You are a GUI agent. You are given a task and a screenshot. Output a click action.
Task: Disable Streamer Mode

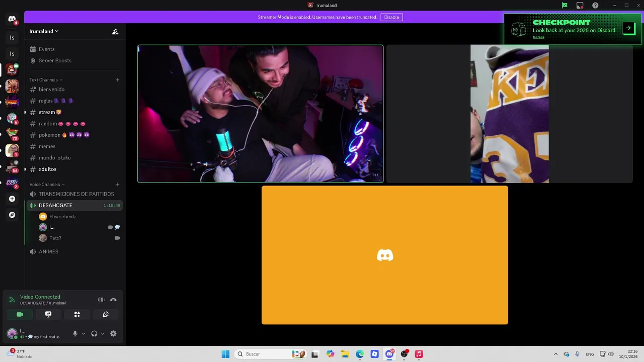tap(391, 17)
